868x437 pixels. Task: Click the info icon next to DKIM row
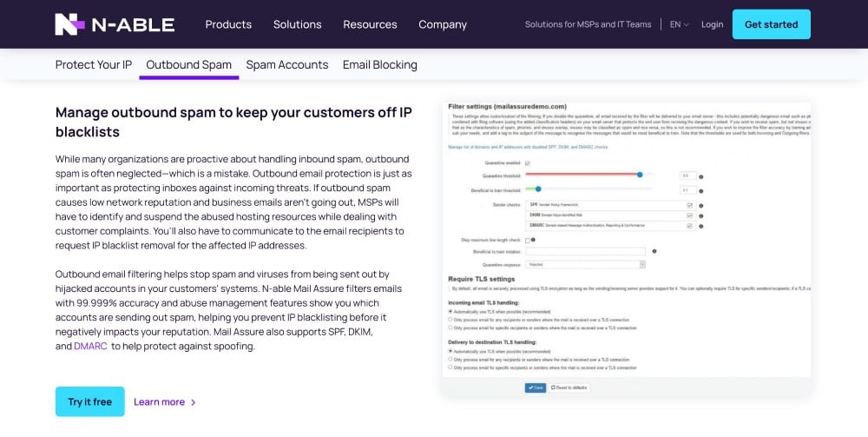tap(700, 216)
